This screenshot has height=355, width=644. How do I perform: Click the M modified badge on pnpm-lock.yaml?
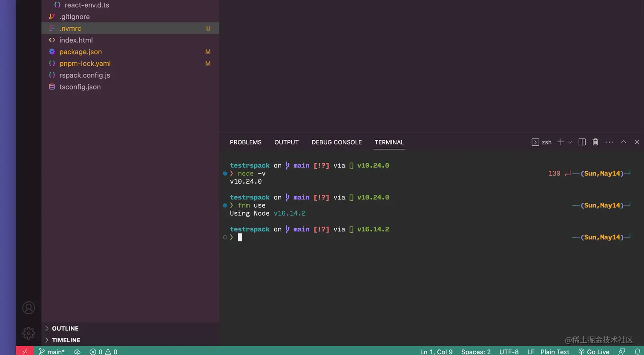click(x=208, y=63)
